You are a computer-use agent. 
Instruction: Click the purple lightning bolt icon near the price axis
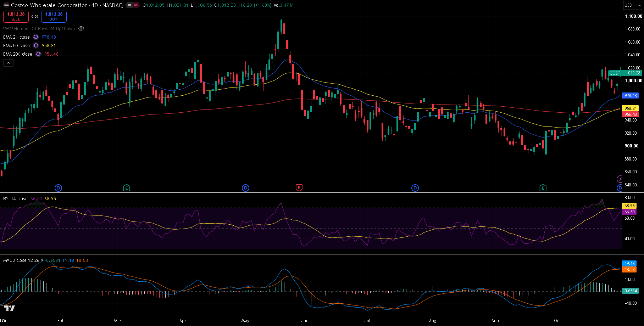click(x=620, y=179)
